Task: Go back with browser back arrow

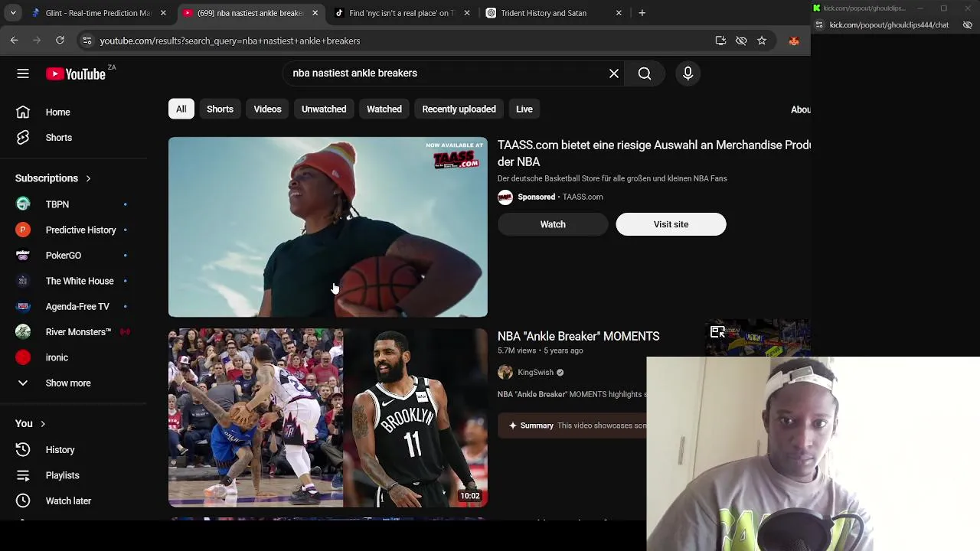Action: pos(15,41)
